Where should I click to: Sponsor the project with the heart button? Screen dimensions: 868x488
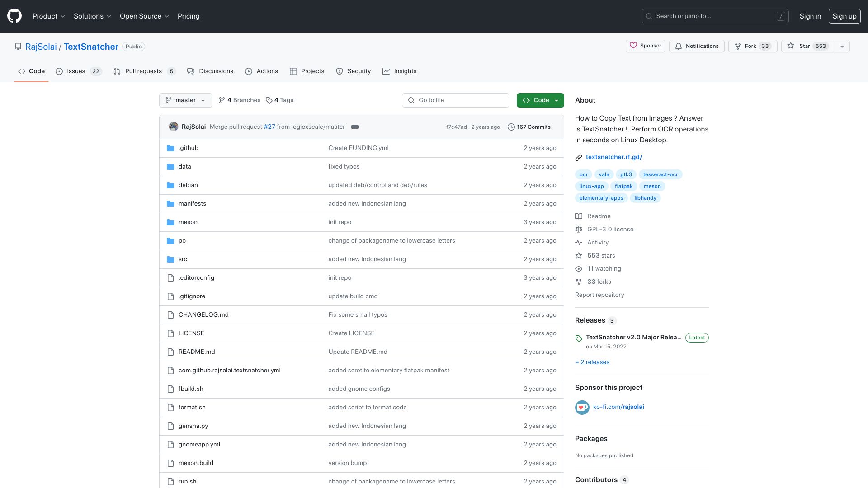(645, 46)
